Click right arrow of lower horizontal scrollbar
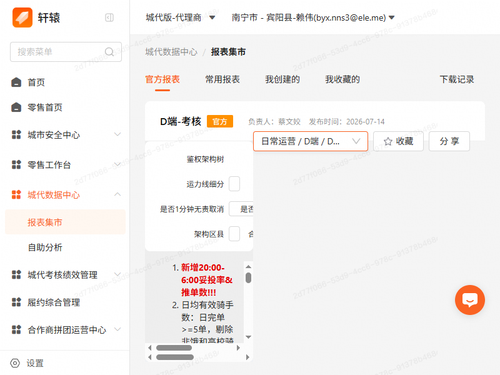The image size is (500, 375). tap(247, 357)
